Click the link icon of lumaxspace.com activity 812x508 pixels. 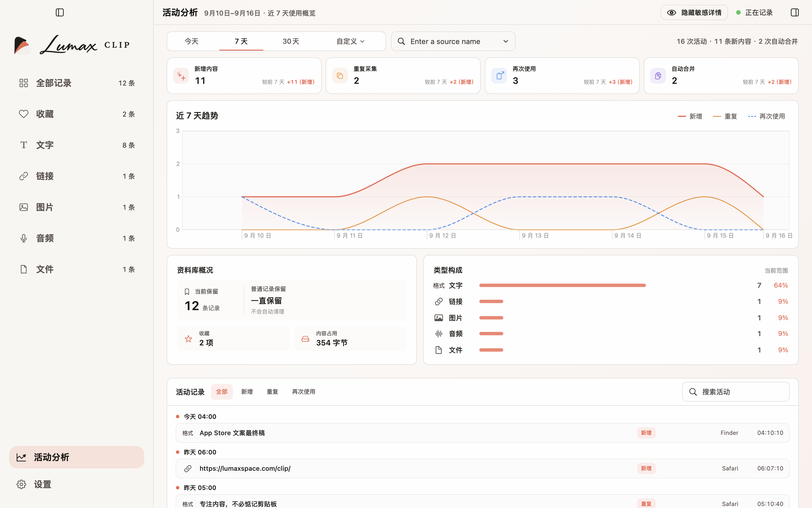[188, 468]
